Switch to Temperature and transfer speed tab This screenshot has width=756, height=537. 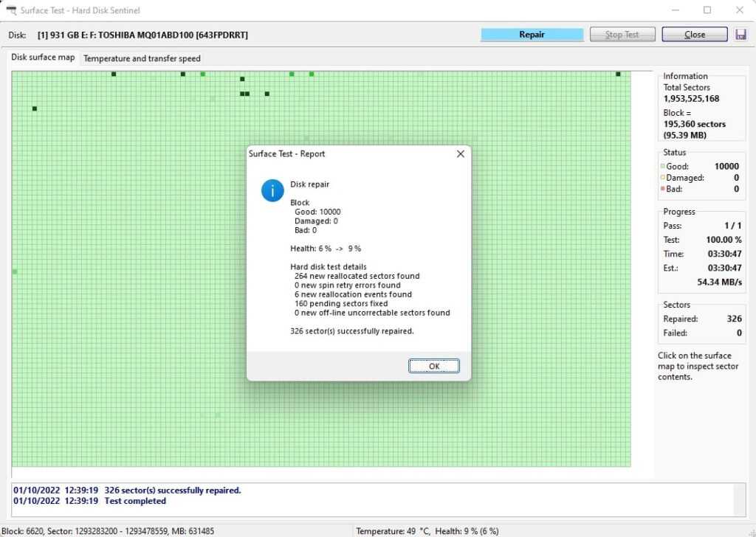(x=142, y=58)
